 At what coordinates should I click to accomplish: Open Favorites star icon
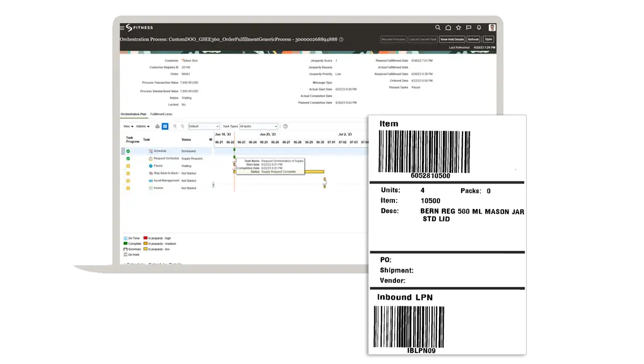(x=458, y=27)
